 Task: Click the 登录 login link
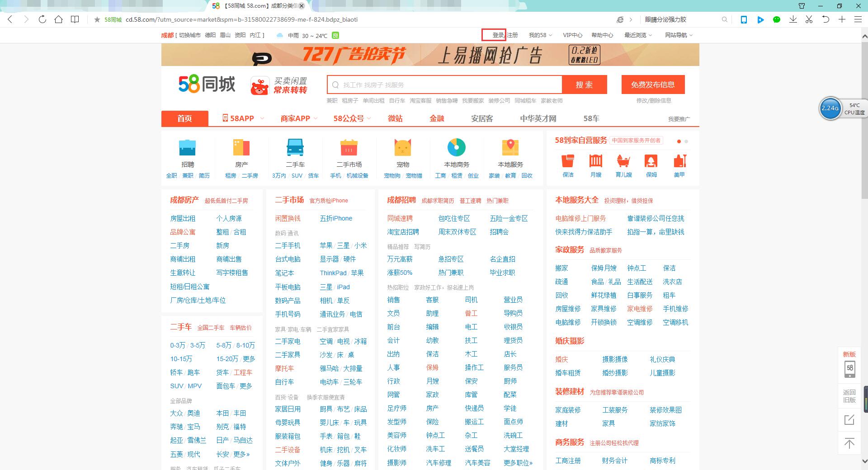tap(498, 35)
